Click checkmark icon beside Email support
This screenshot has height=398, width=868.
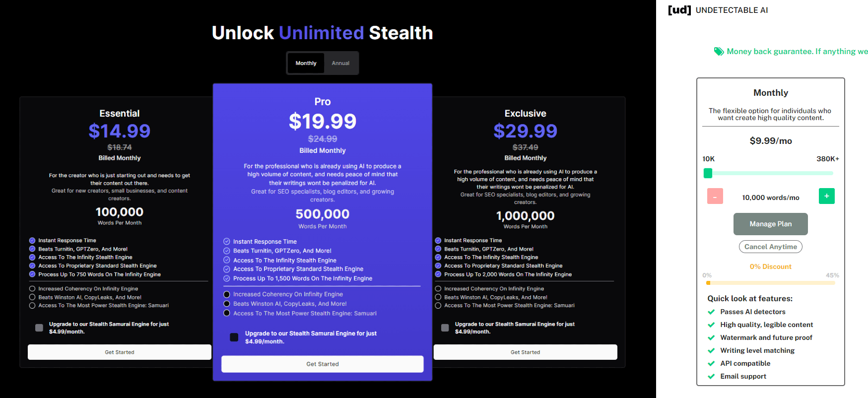point(711,376)
